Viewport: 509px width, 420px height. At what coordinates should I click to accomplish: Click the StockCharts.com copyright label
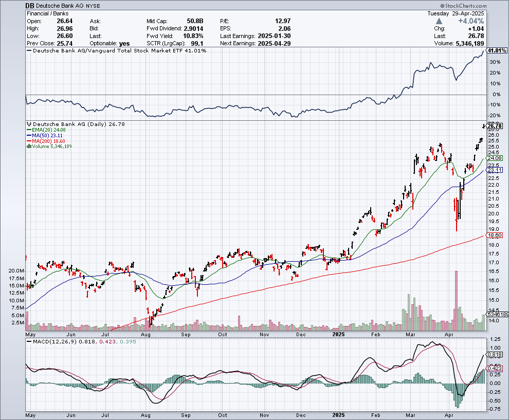463,6
